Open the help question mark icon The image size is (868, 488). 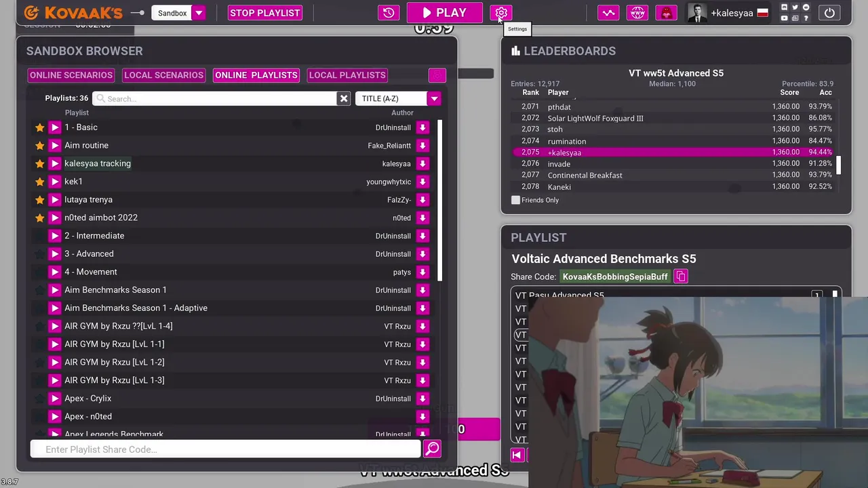coord(806,18)
